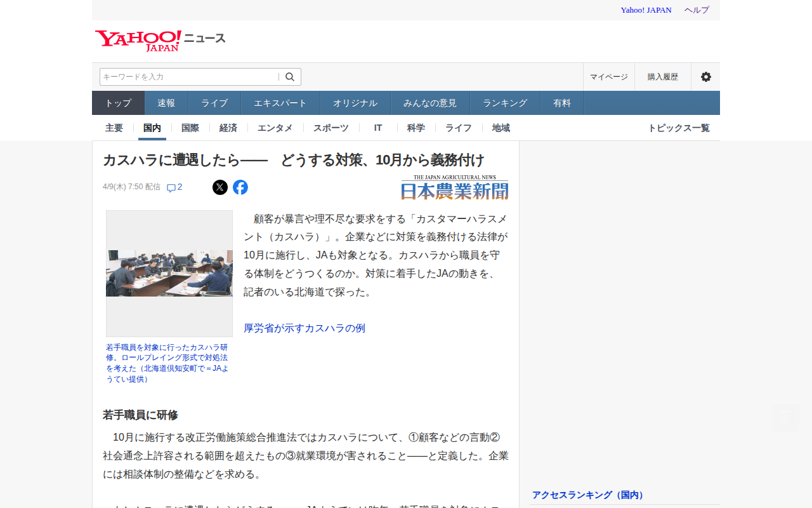This screenshot has height=508, width=812.
Task: Open the 厚労省が示すカスハラの例 link
Action: [304, 328]
